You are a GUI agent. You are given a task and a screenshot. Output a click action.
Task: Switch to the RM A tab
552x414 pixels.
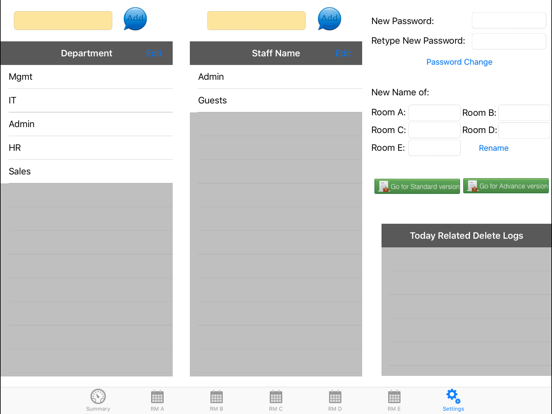tap(157, 400)
